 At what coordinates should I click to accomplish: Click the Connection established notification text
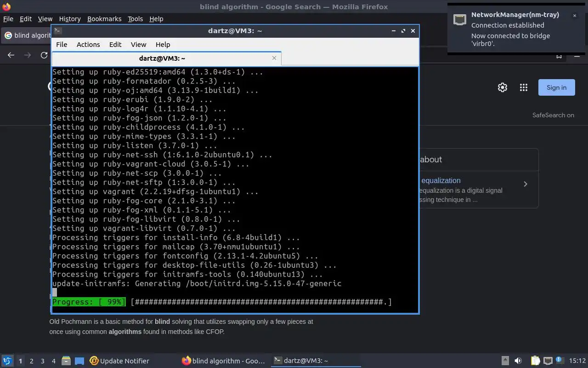click(x=508, y=25)
